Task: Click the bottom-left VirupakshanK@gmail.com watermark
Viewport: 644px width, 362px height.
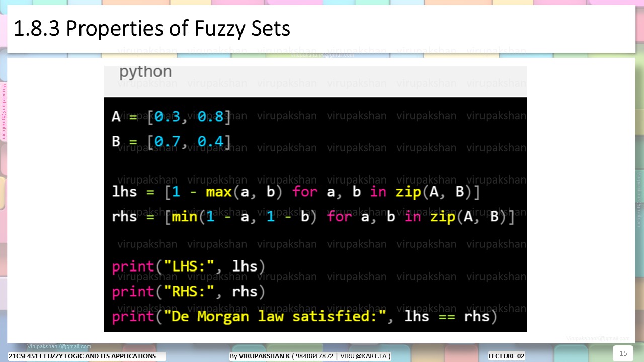Action: click(59, 346)
